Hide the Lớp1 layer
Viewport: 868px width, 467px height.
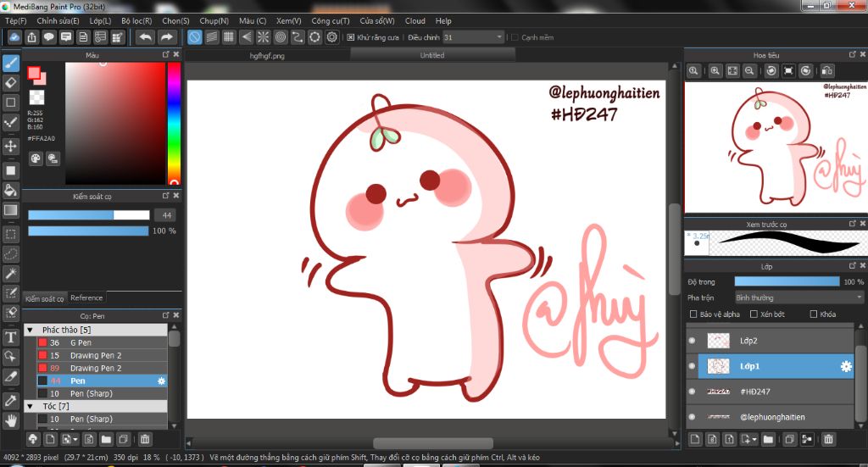tap(692, 366)
